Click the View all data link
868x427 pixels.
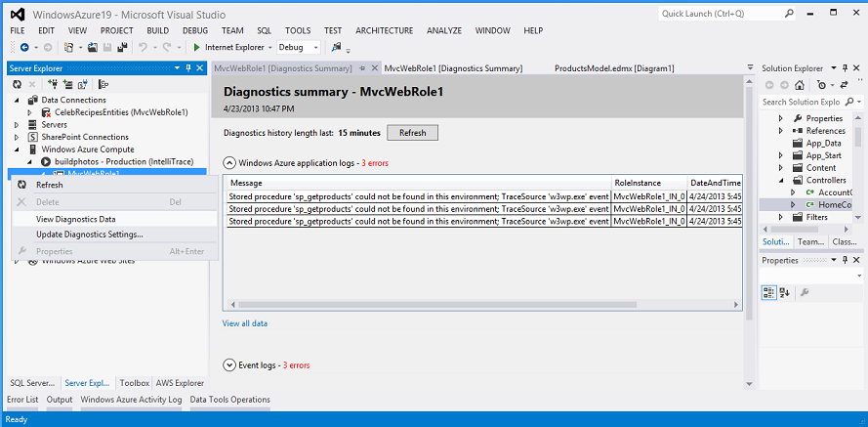[245, 323]
